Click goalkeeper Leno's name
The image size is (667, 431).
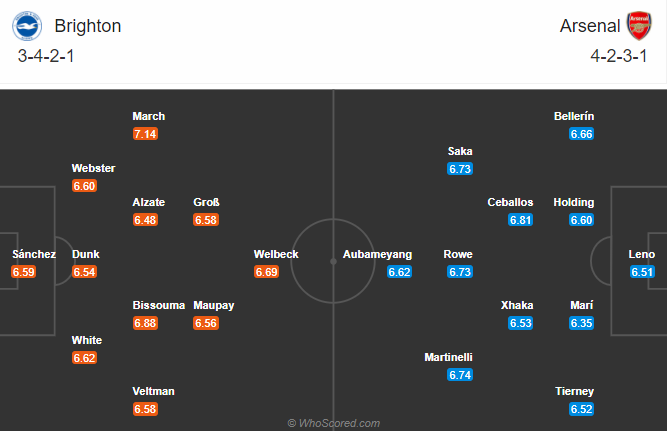click(642, 254)
